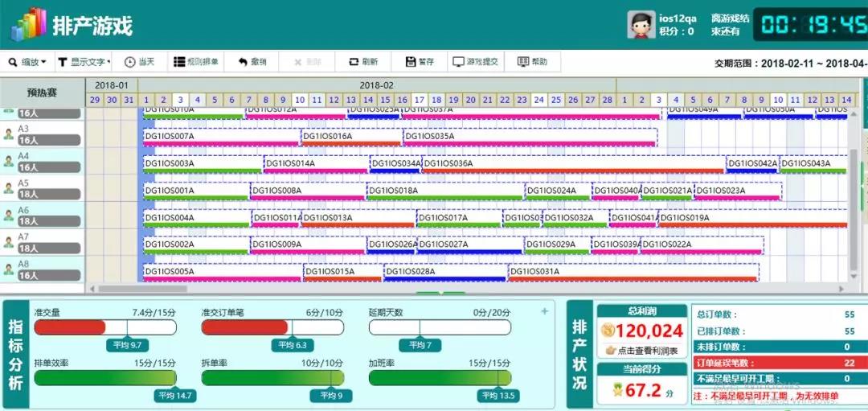Select the 指标分析 panel tab
Viewport: 868px width, 411px height.
click(16, 355)
